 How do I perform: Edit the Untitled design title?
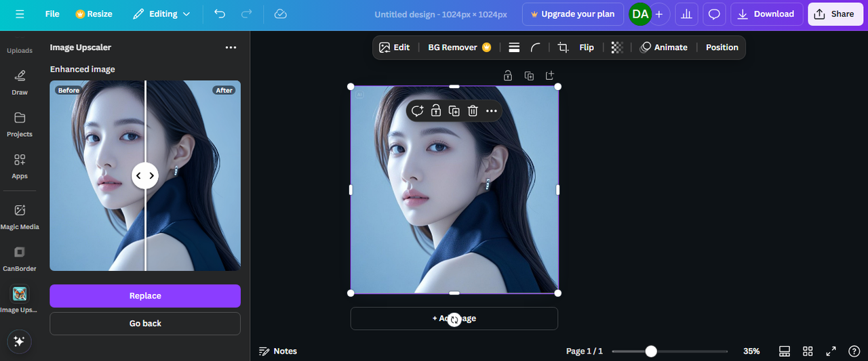click(x=441, y=14)
